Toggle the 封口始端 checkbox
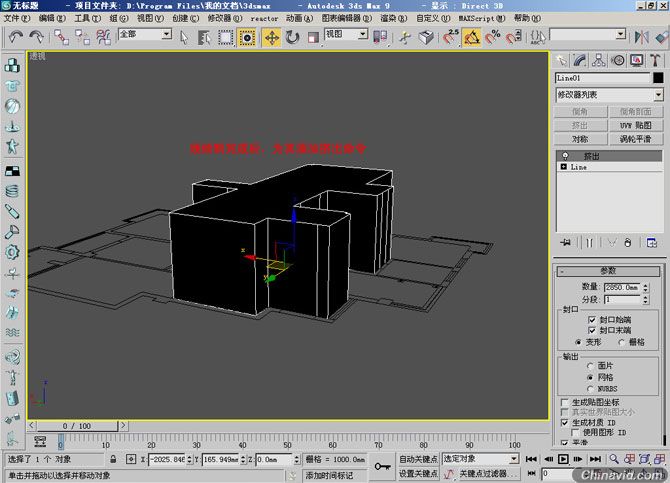This screenshot has width=670, height=483. click(592, 320)
